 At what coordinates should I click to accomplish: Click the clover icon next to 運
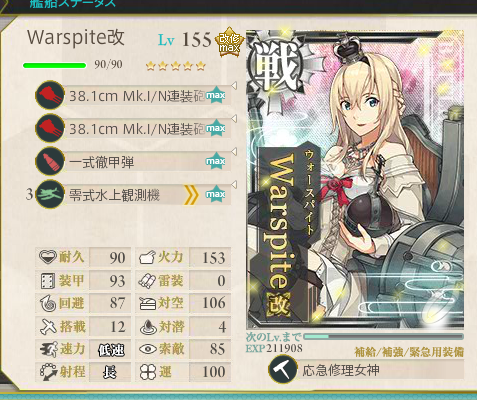click(148, 372)
